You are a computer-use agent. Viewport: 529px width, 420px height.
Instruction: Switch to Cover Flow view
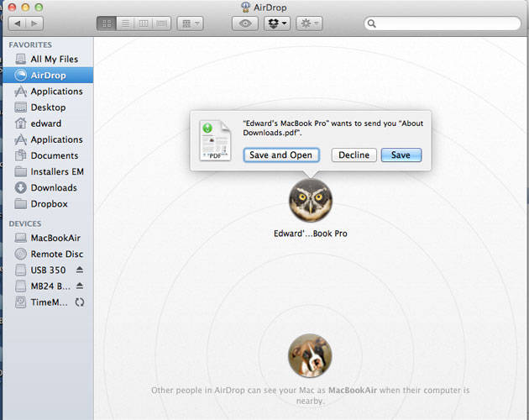(161, 24)
